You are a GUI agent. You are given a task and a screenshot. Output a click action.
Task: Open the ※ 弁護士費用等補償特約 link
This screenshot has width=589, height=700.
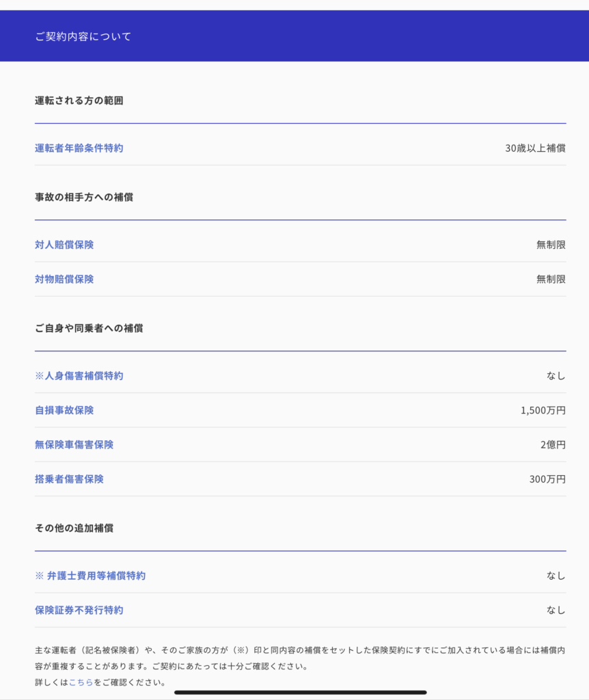click(90, 576)
